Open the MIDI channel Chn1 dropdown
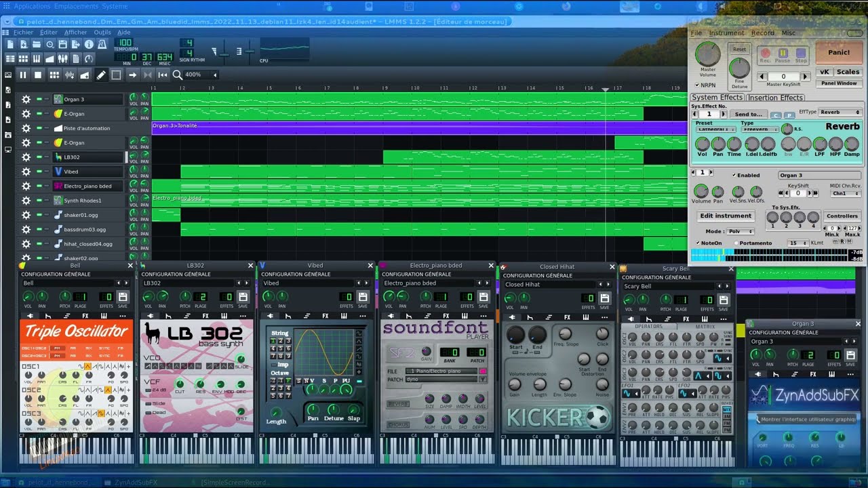Screen dimensions: 868x488 pos(846,194)
